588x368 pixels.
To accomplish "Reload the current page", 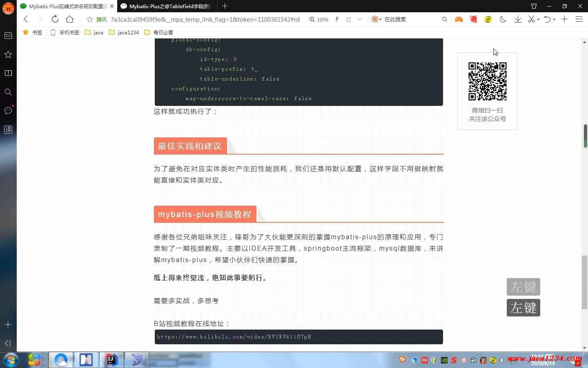I will coord(55,19).
